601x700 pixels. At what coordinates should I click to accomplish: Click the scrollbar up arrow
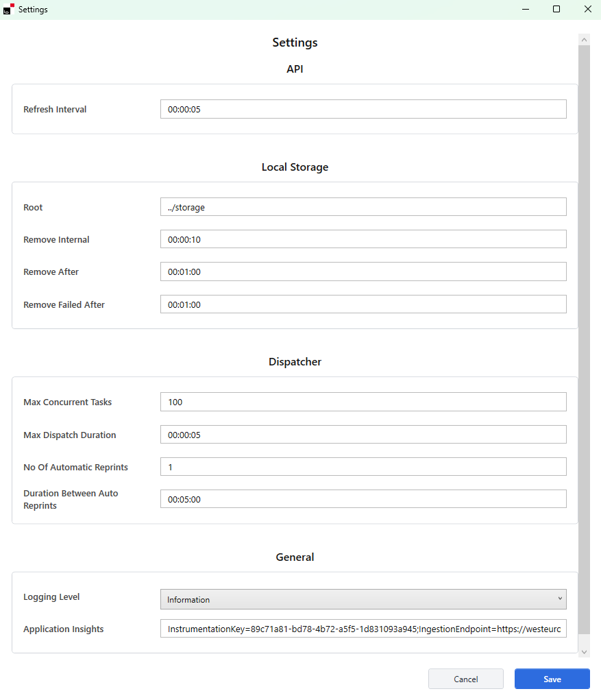coord(584,40)
